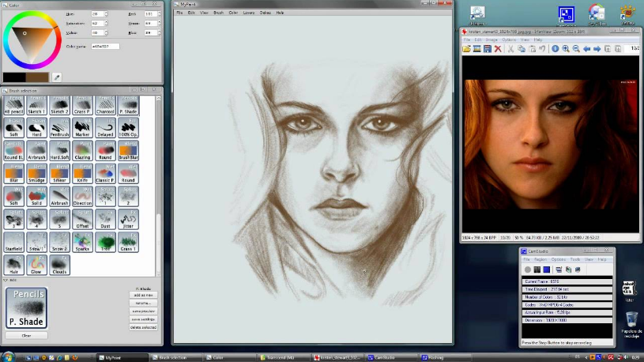Increase the Hue value stepper
This screenshot has width=644, height=362.
click(x=106, y=13)
